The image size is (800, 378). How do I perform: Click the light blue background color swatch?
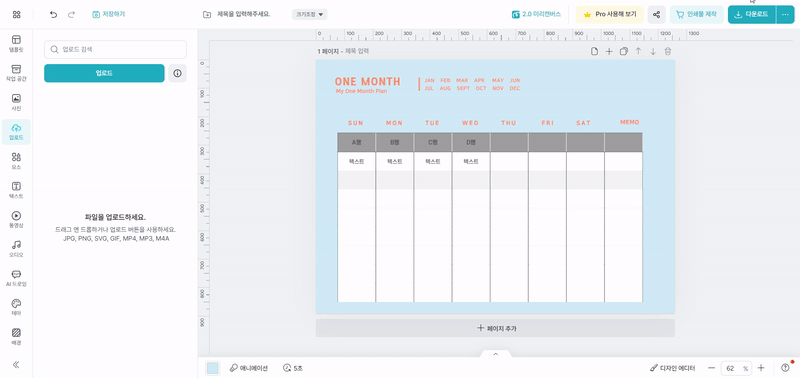click(212, 368)
